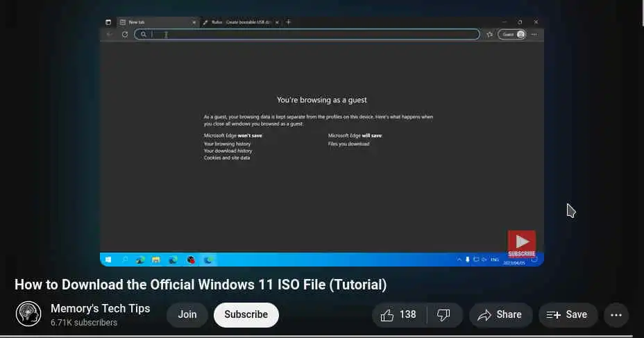Save the video to a playlist
Image resolution: width=644 pixels, height=338 pixels.
click(568, 315)
